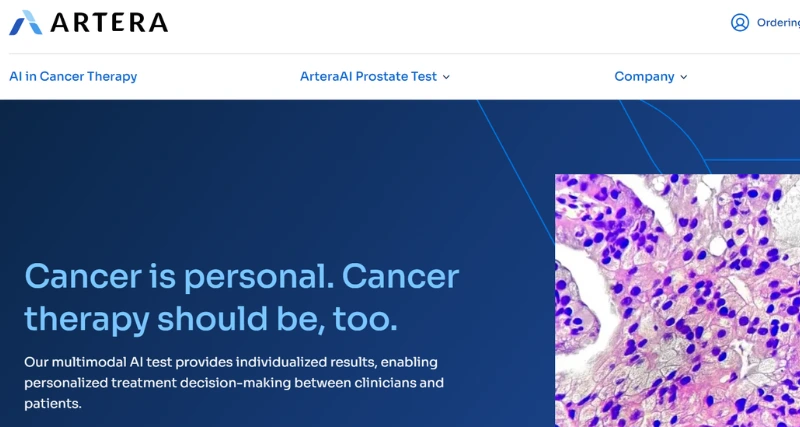Expand the chevron next to Company
Image resolution: width=800 pixels, height=427 pixels.
(x=684, y=77)
